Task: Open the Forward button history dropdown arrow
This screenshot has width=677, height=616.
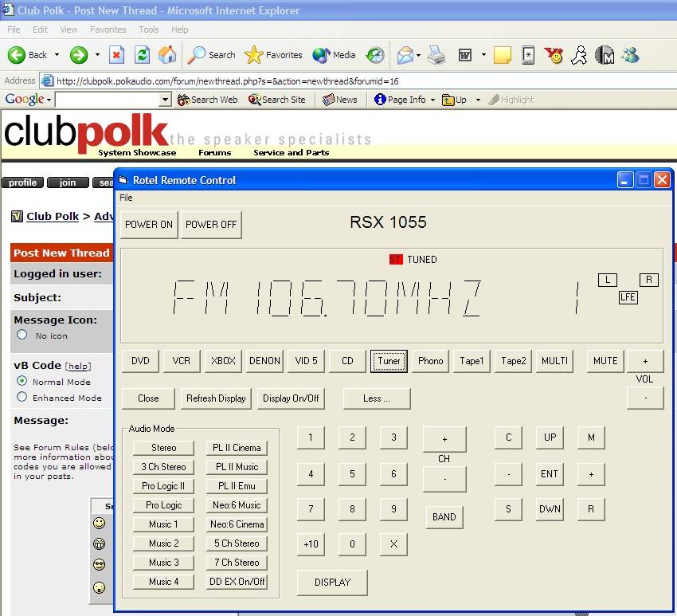Action: (x=98, y=55)
